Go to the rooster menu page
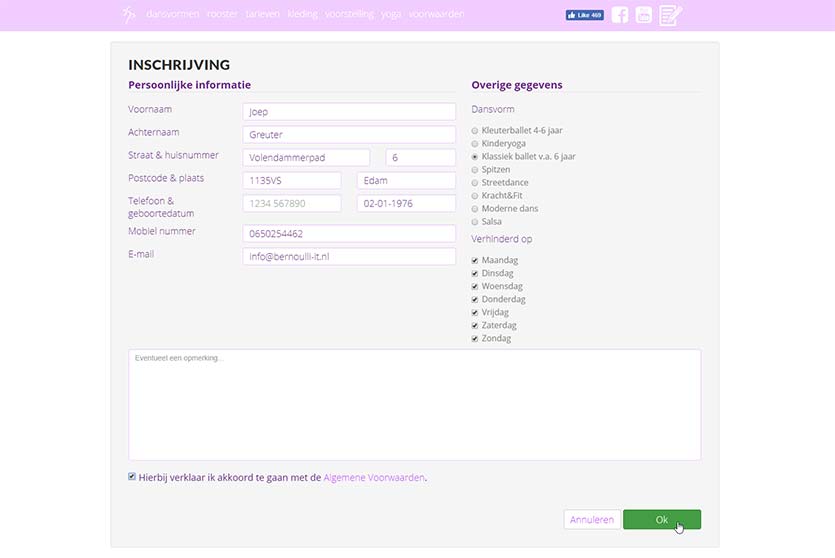Image resolution: width=835 pixels, height=558 pixels. click(222, 15)
